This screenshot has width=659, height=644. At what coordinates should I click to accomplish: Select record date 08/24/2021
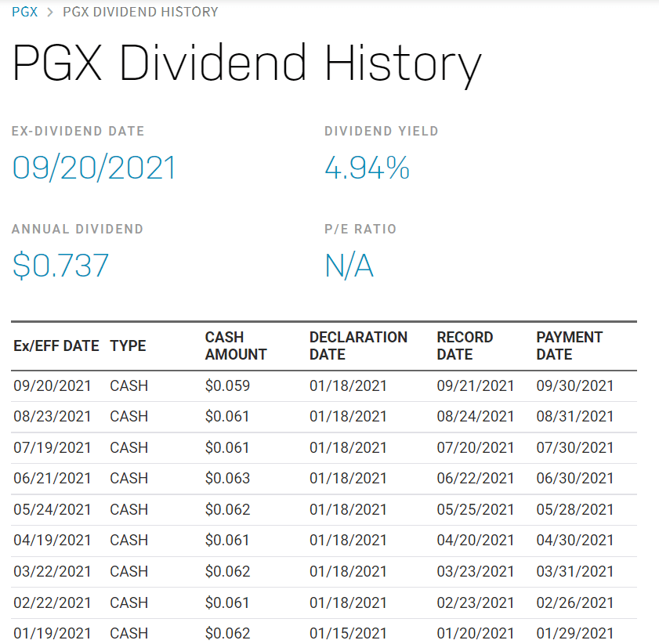click(x=476, y=416)
